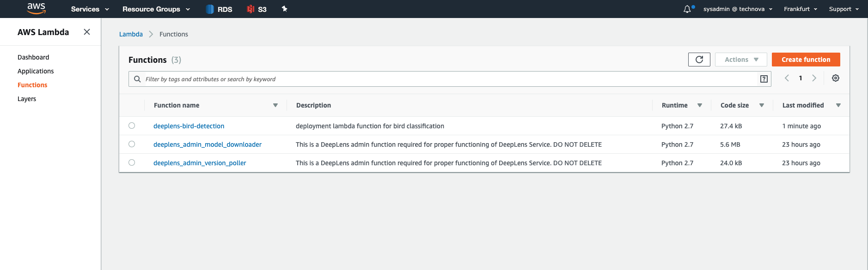
Task: Select deeplens_admin_model_downloader radio button
Action: 132,144
